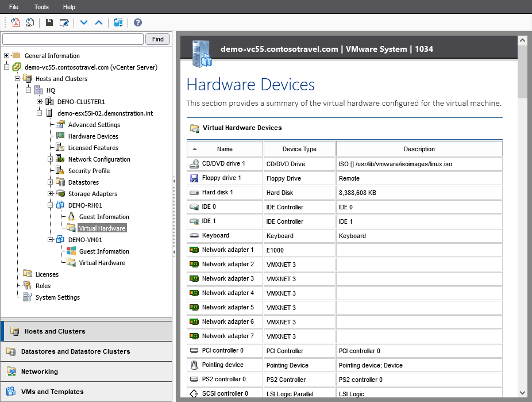Collapse the Hosts and Clusters tree node
Screen dimensions: 532x402
17,78
